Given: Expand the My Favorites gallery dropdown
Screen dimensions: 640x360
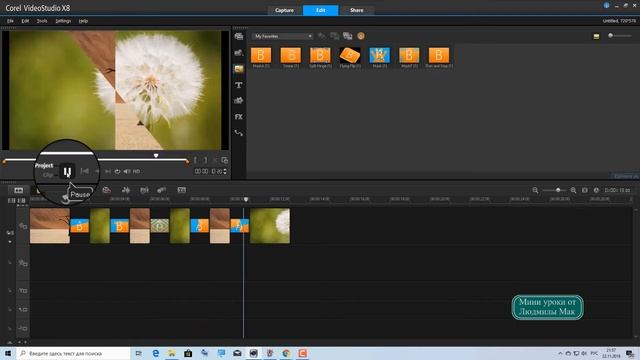Looking at the screenshot, I should 282,36.
